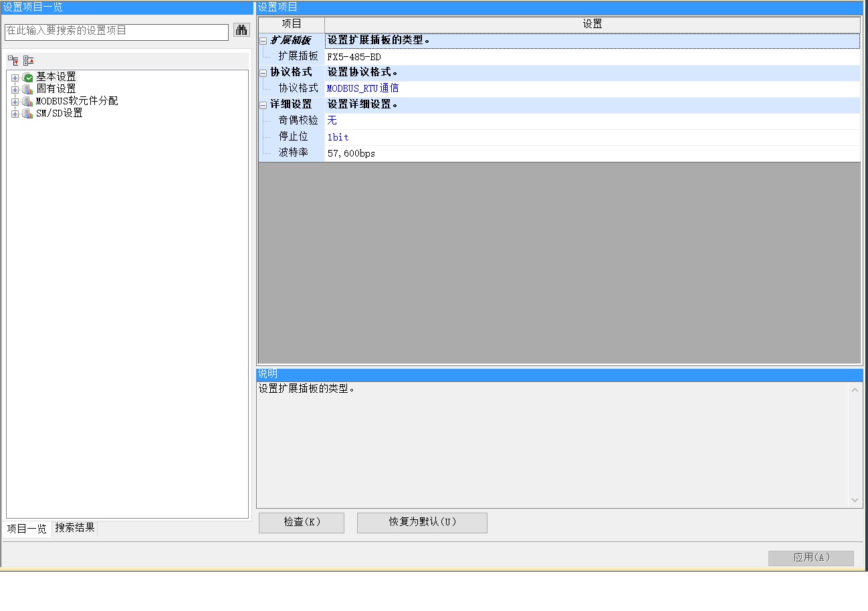Select the 奇偶校验 value cell
The image size is (868, 611).
point(592,121)
